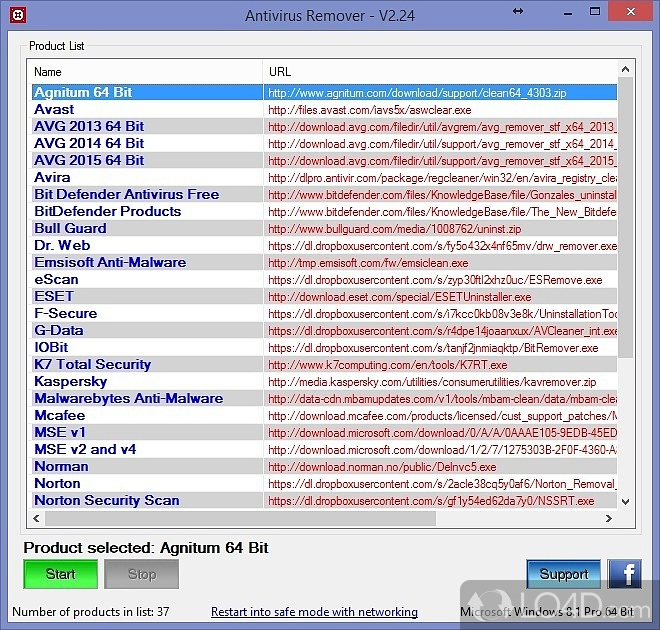Click the URL column header
The height and width of the screenshot is (630, 660).
point(440,72)
